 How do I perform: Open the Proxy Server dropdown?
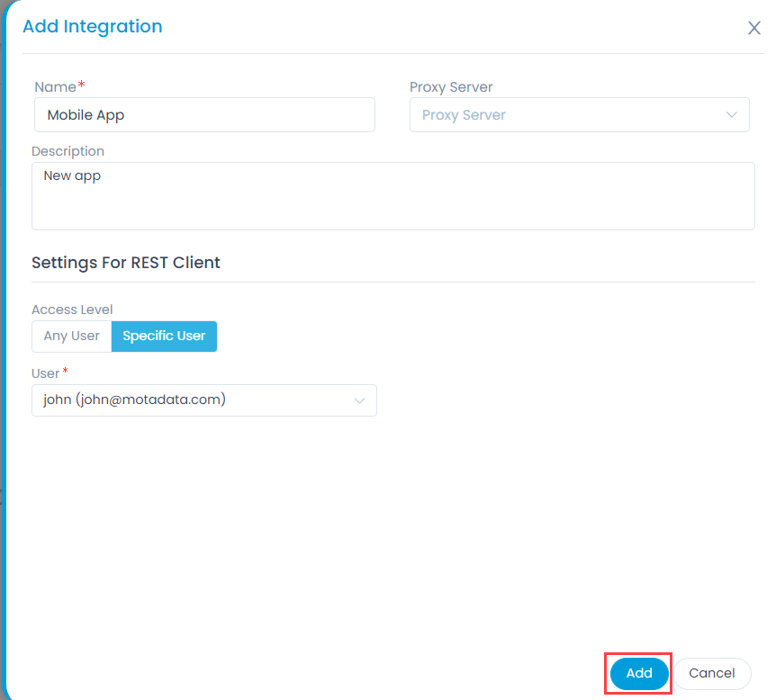pos(580,114)
